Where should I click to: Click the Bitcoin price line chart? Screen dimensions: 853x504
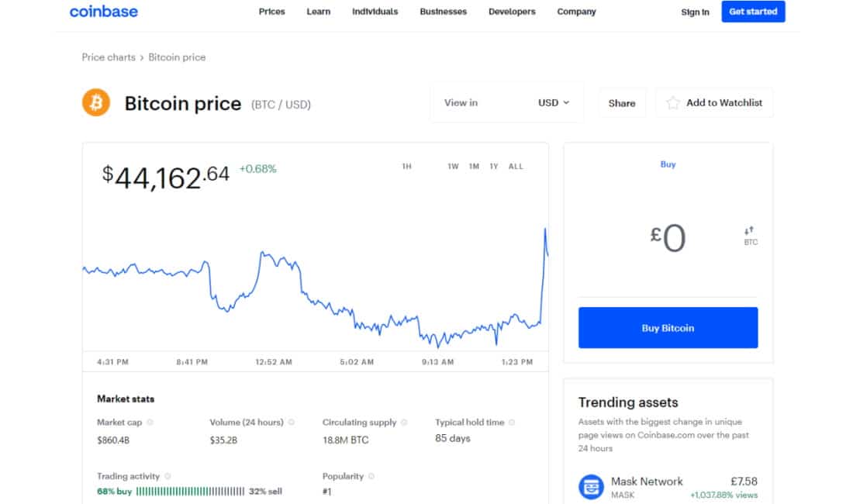coord(316,288)
